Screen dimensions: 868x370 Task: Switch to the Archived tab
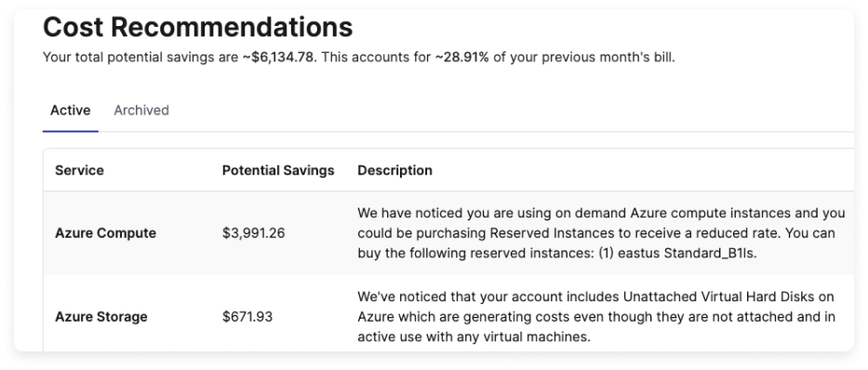(x=141, y=110)
